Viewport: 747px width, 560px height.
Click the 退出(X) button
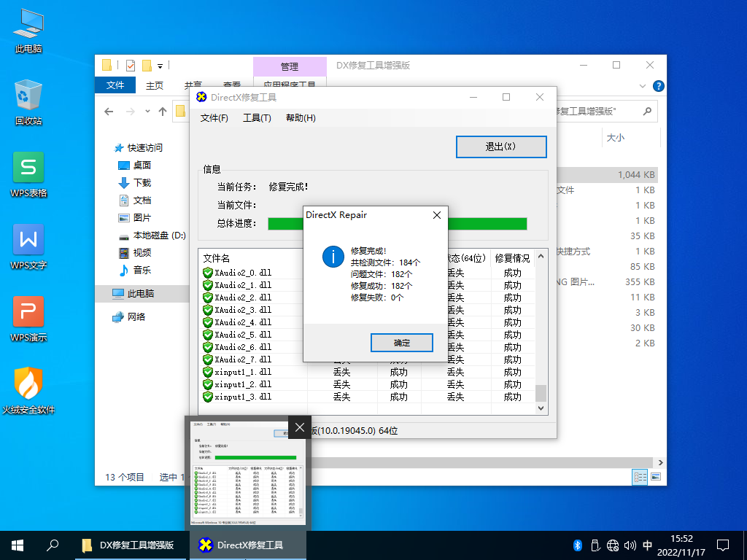501,147
